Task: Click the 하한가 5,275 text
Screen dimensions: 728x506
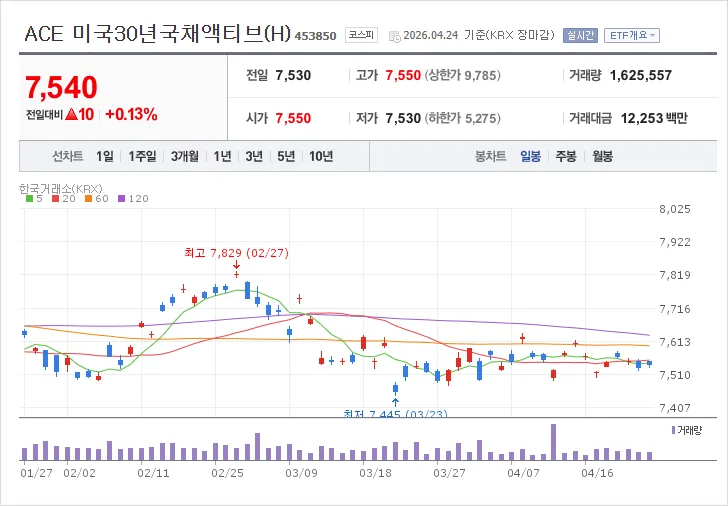Action: 462,118
